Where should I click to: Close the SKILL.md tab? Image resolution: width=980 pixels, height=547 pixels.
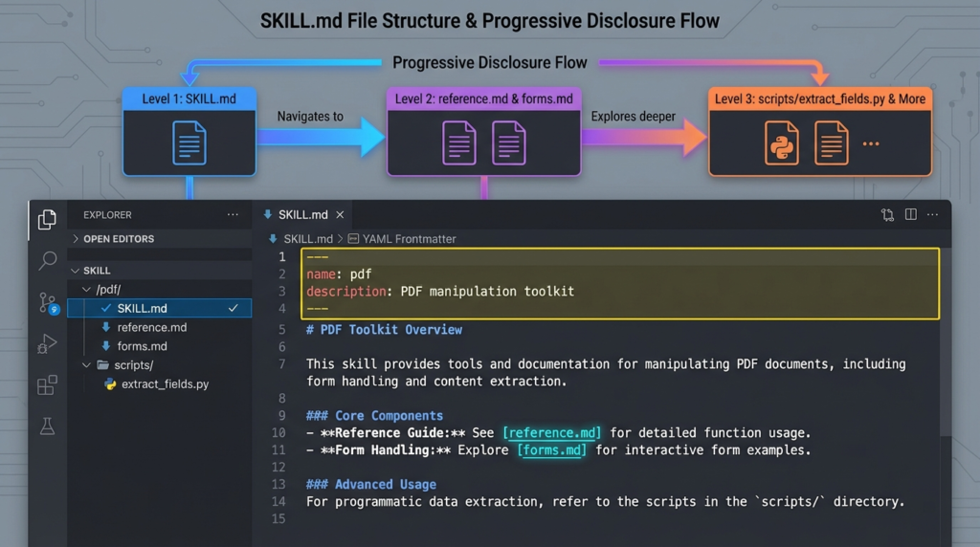pos(340,215)
